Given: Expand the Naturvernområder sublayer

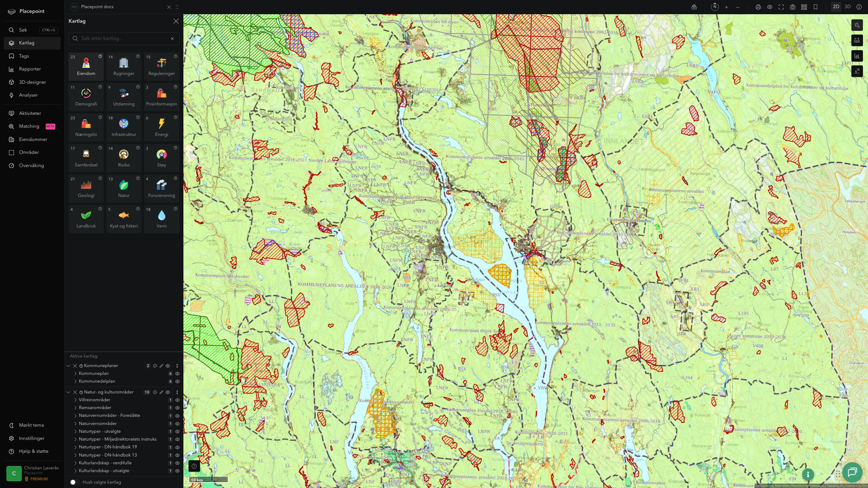Looking at the screenshot, I should pos(75,424).
